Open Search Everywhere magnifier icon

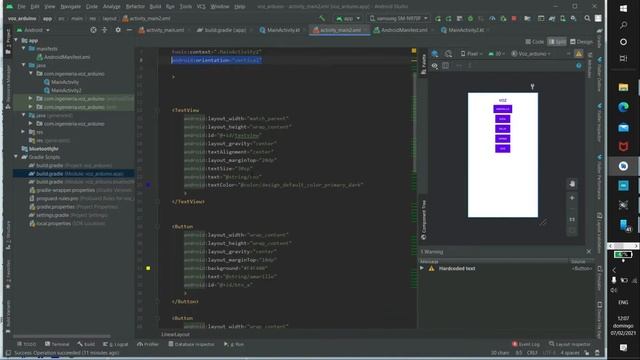(587, 18)
